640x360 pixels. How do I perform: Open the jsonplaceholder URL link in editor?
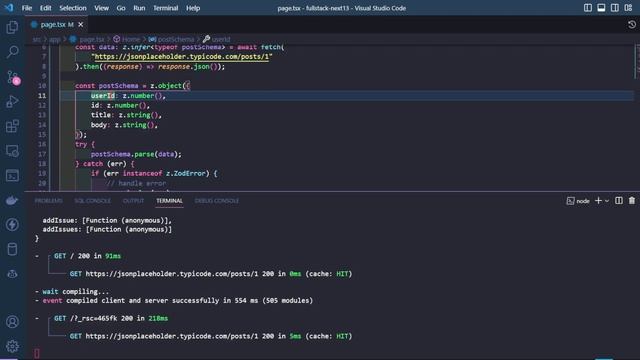[182, 56]
